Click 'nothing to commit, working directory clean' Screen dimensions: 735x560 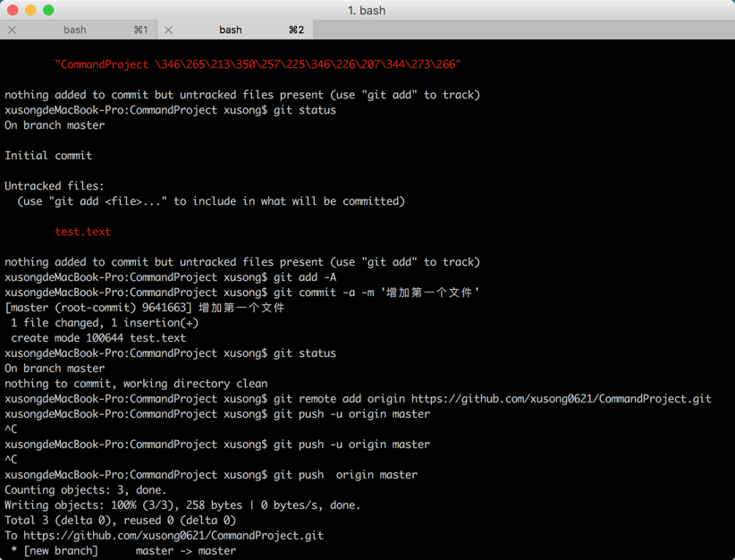136,384
